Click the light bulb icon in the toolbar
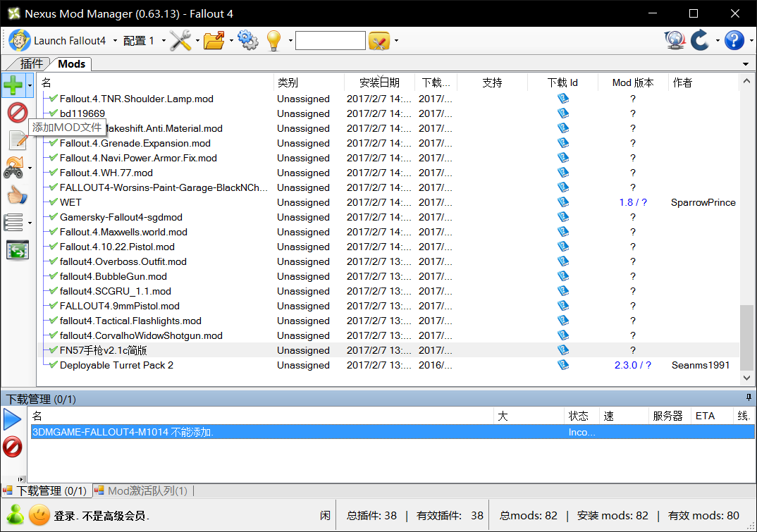757x532 pixels. coord(273,40)
